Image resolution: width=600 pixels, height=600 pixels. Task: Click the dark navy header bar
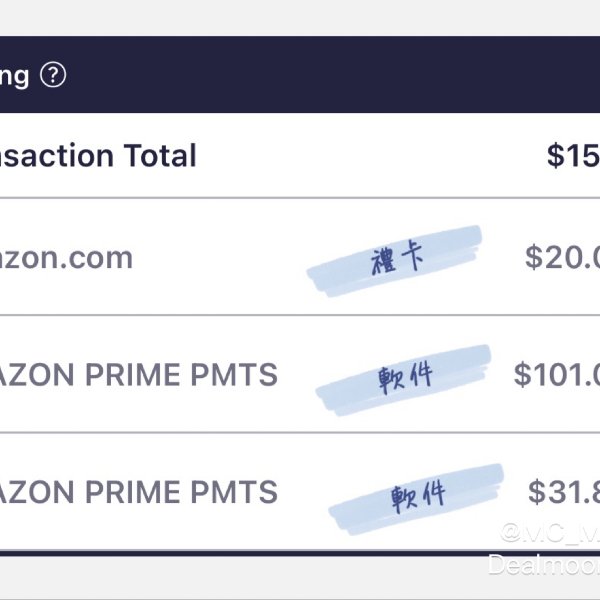click(300, 75)
